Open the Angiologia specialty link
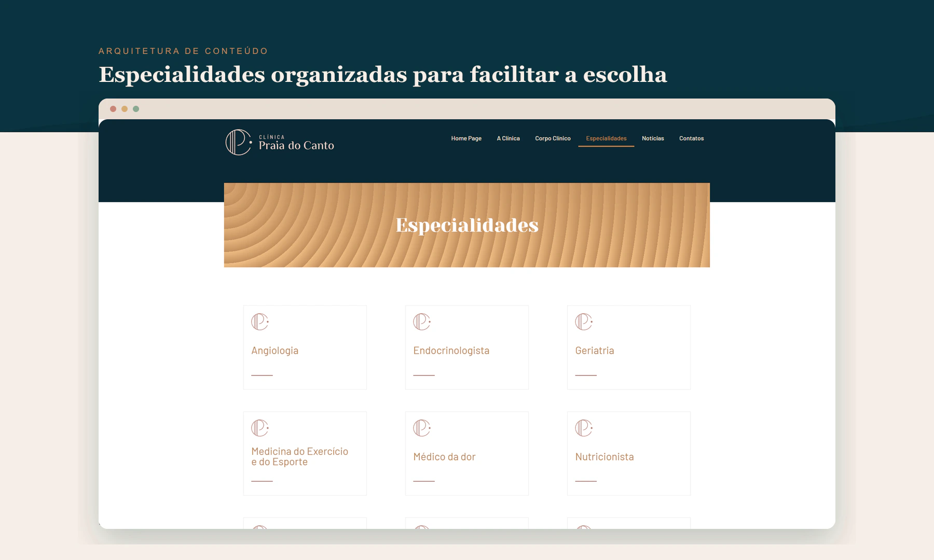The image size is (934, 560). click(275, 351)
